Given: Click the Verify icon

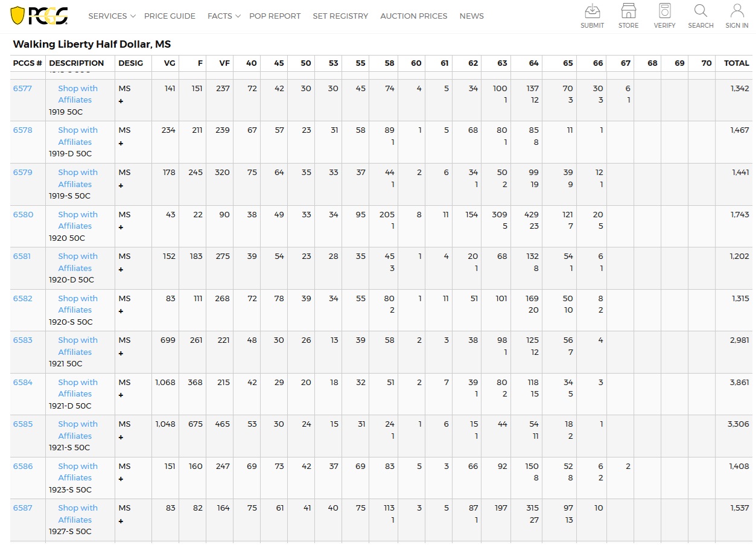Looking at the screenshot, I should tap(664, 11).
